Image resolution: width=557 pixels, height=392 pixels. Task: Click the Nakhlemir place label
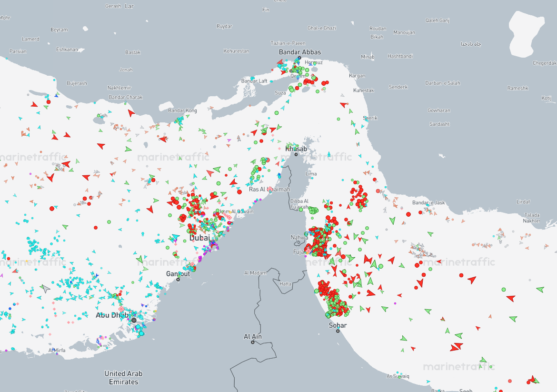point(119,88)
